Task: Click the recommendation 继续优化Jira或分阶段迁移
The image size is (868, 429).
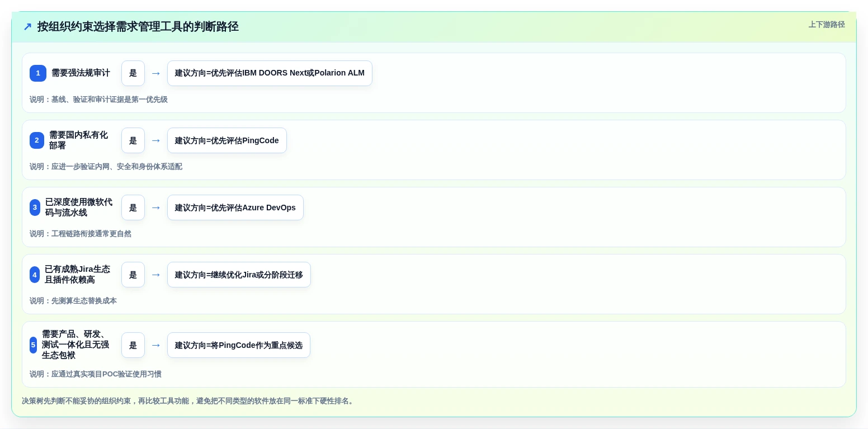Action: pos(239,275)
